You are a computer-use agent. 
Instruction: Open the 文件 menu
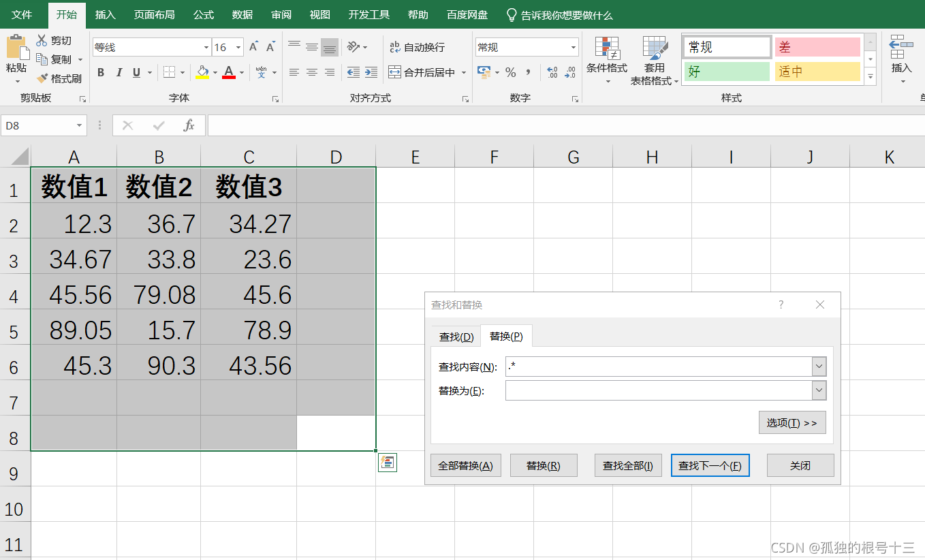[x=22, y=14]
